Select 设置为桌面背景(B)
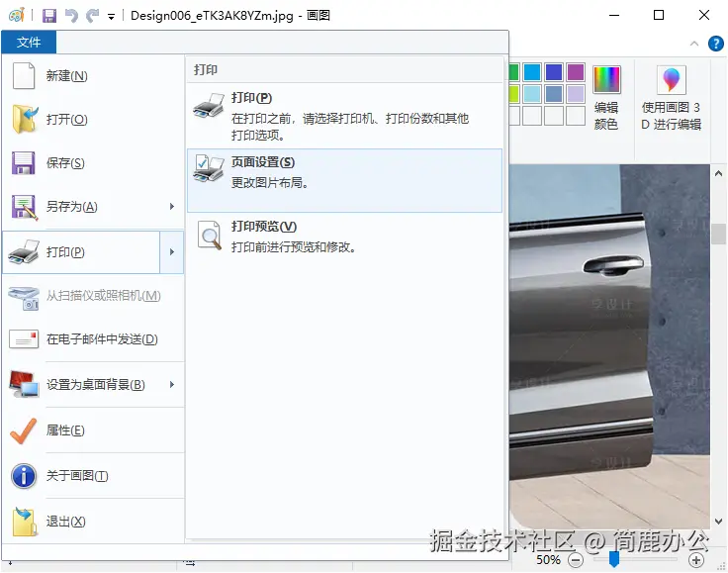The height and width of the screenshot is (573, 728). (x=82, y=385)
